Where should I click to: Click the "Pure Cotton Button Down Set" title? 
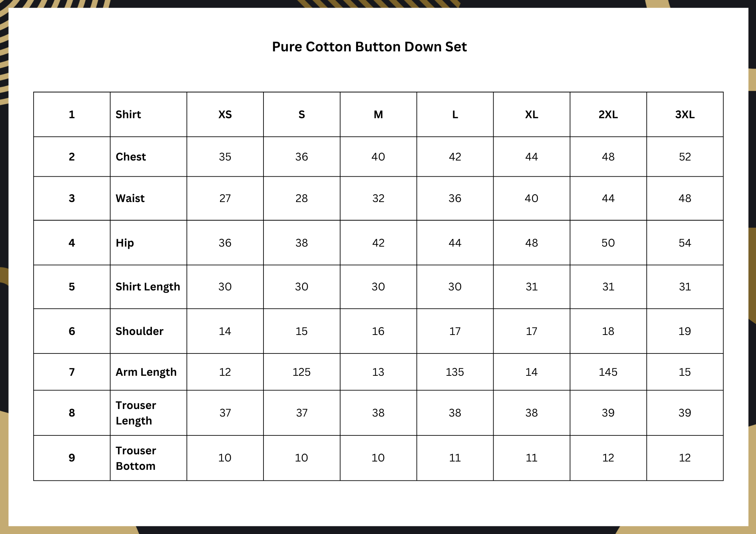point(369,47)
